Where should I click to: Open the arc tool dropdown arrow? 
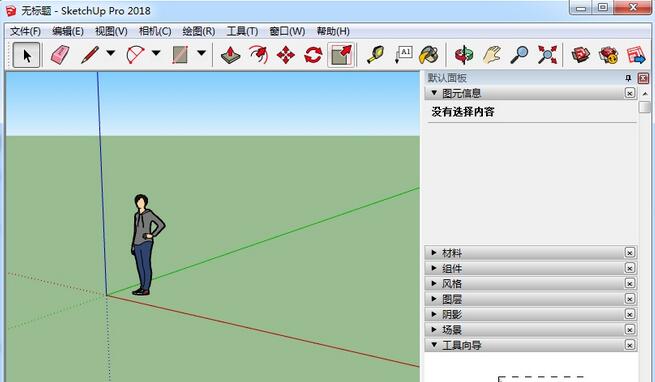point(156,53)
